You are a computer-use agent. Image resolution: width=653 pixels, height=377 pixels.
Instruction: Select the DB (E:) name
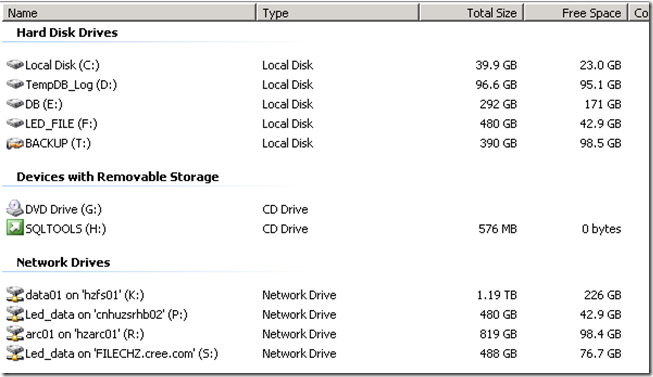coord(44,104)
